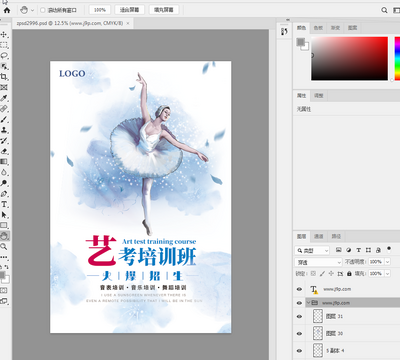Switch to the Patterns tab
Image resolution: width=400 pixels, height=360 pixels.
(352, 28)
